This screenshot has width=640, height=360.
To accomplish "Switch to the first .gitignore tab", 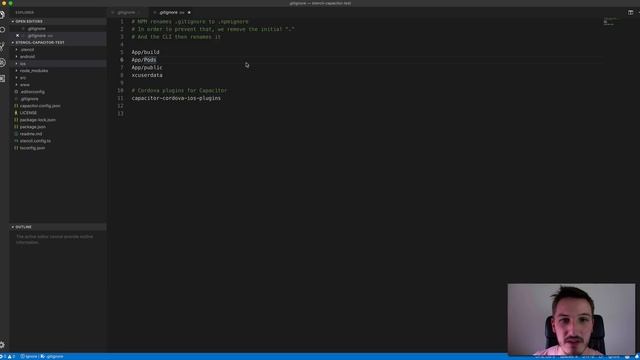I will pyautogui.click(x=127, y=13).
